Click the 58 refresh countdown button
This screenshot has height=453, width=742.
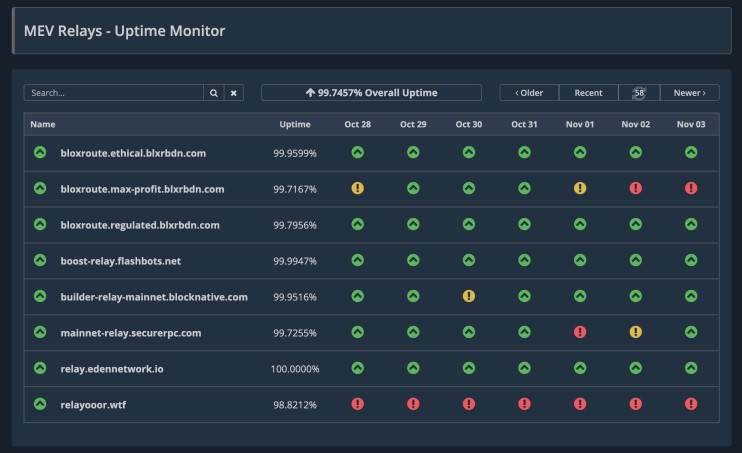coord(639,93)
